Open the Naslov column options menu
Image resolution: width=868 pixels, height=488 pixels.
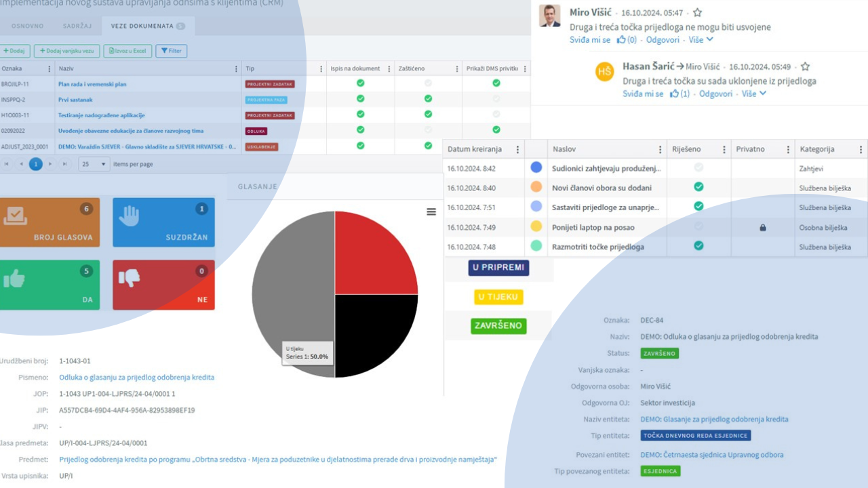coord(660,149)
